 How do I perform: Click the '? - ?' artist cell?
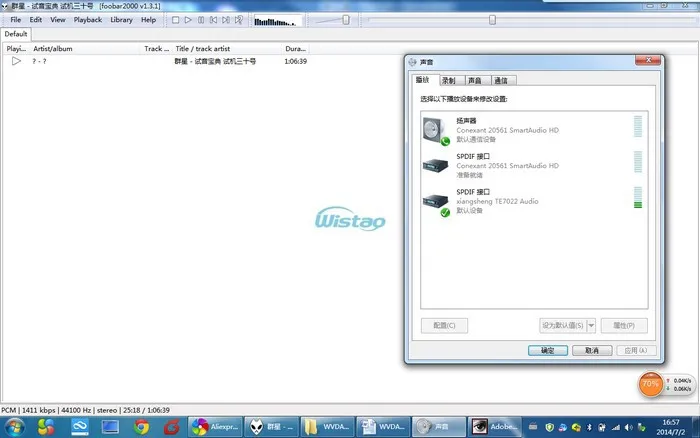[x=39, y=61]
